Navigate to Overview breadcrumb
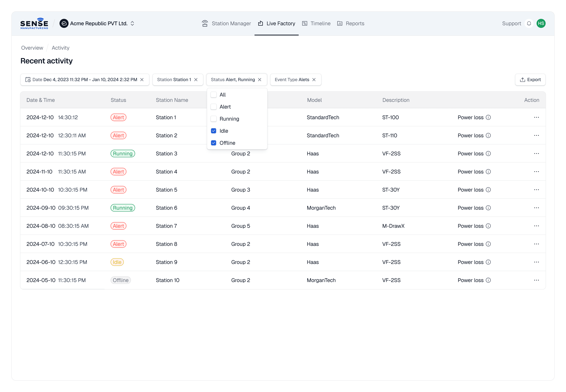 [x=32, y=48]
